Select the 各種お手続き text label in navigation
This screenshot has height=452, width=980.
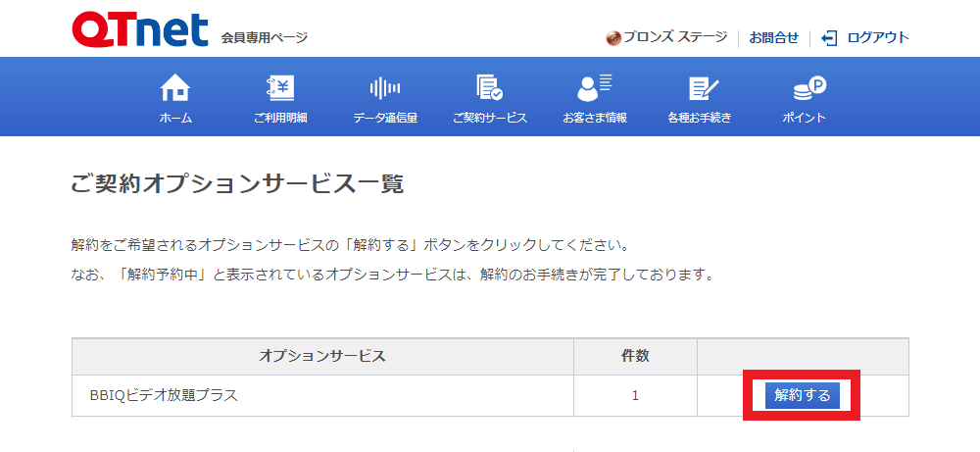pos(699,118)
